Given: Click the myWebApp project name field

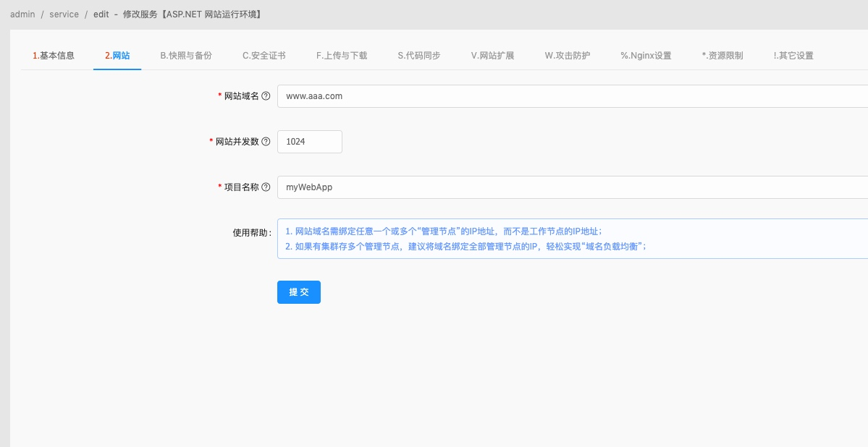Looking at the screenshot, I should click(x=434, y=187).
